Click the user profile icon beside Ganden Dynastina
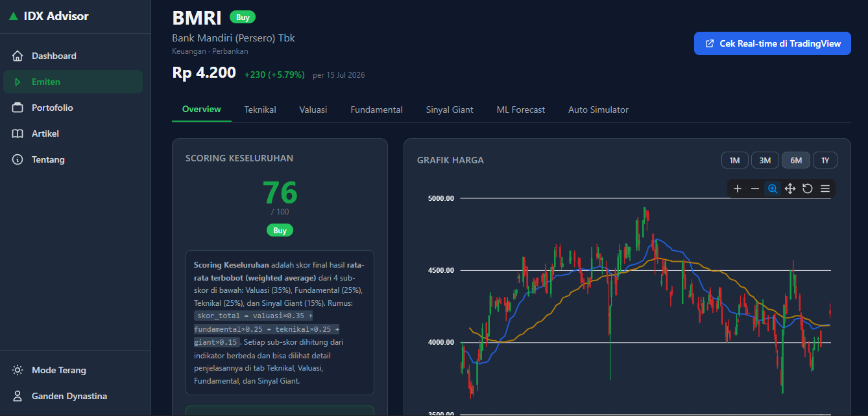868x416 pixels. tap(18, 396)
